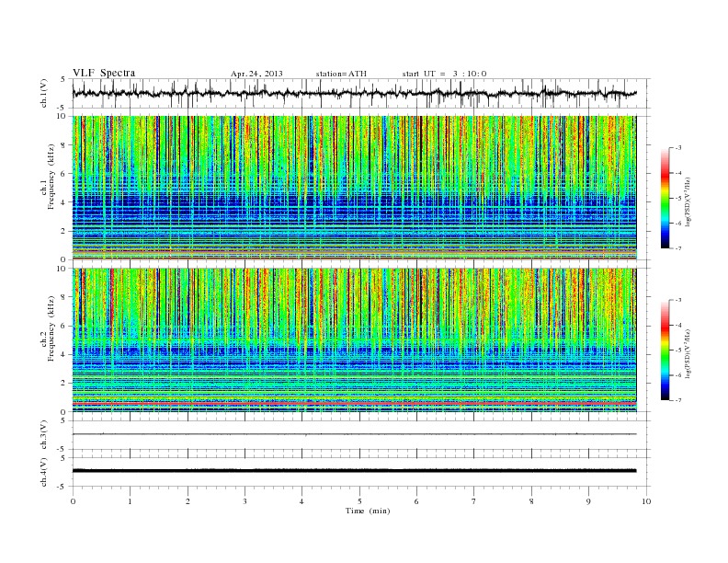Screen dimensions: 728x563
Task: Select the date text "Apr. 24, 2013"
Action: (256, 74)
